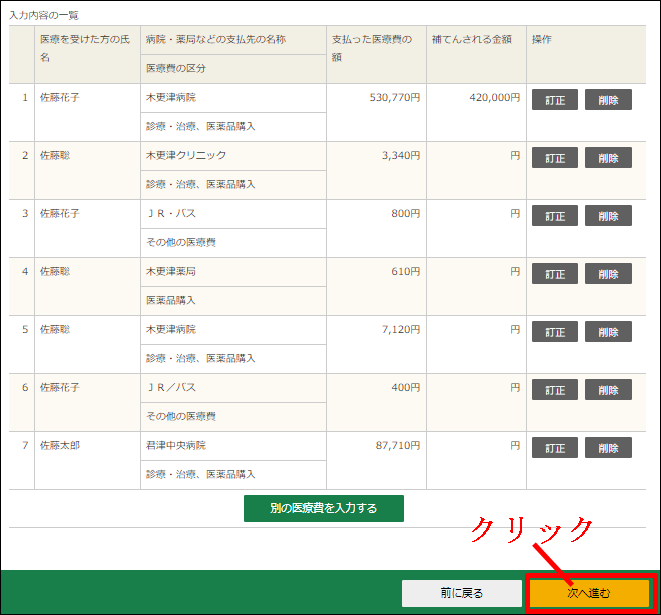661x615 pixels.
Task: Click the amount 87,710円
Action: tap(398, 446)
